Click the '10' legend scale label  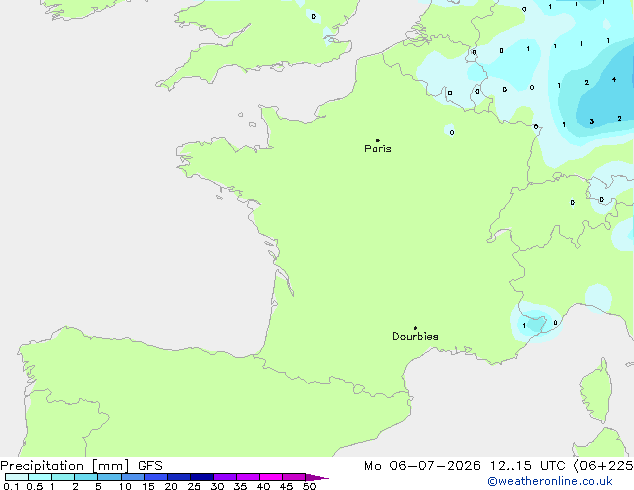click(x=125, y=486)
